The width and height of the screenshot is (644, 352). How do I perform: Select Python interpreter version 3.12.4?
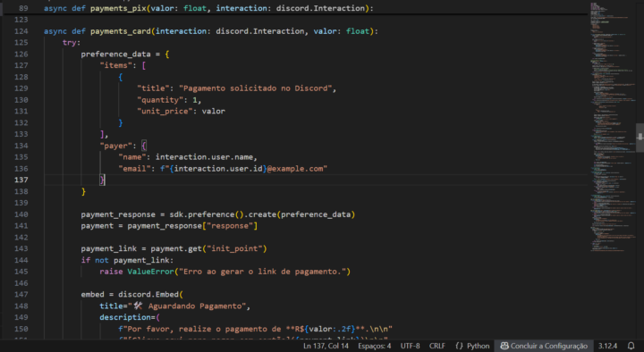[x=607, y=346]
